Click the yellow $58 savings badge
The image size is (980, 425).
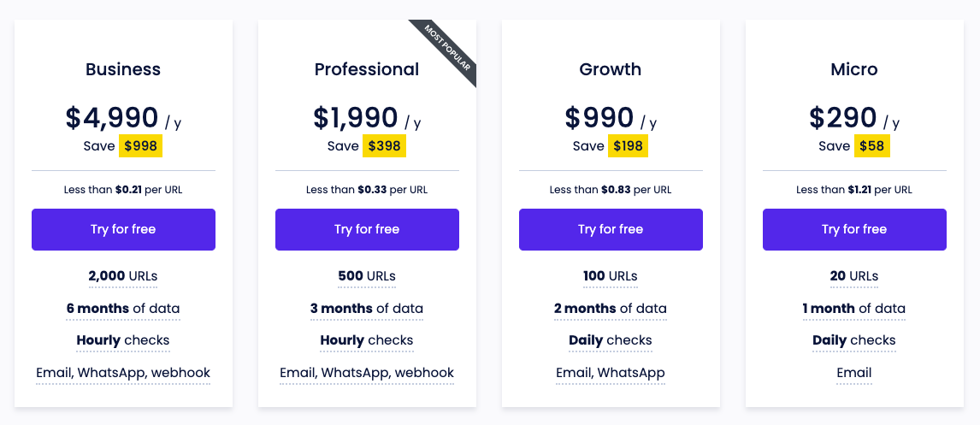click(x=873, y=146)
